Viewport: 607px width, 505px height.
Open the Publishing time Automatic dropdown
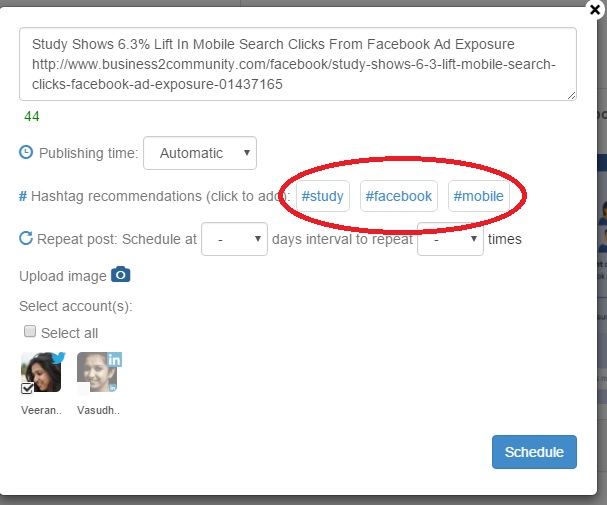pyautogui.click(x=200, y=153)
